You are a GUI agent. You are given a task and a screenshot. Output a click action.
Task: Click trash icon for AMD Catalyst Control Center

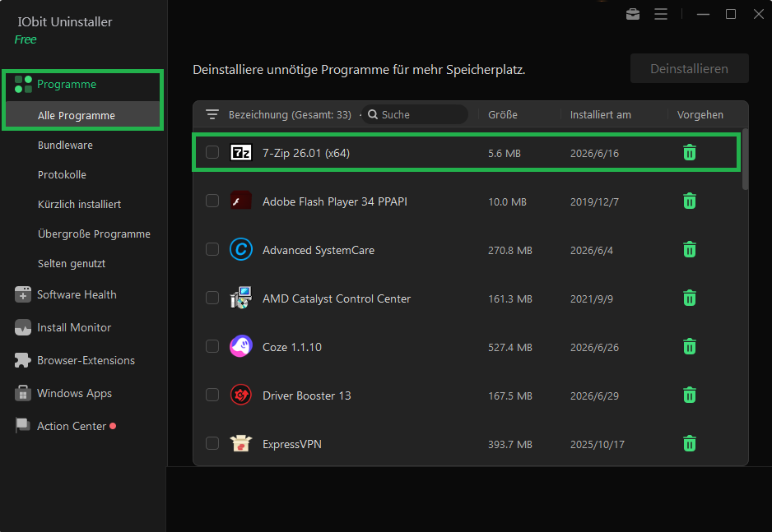690,298
